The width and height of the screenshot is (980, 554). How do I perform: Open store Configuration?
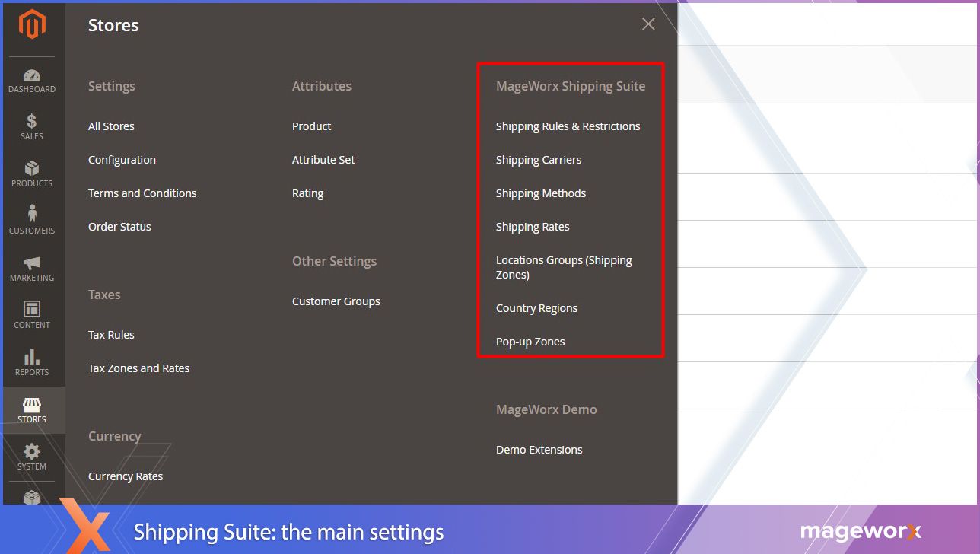pyautogui.click(x=122, y=160)
